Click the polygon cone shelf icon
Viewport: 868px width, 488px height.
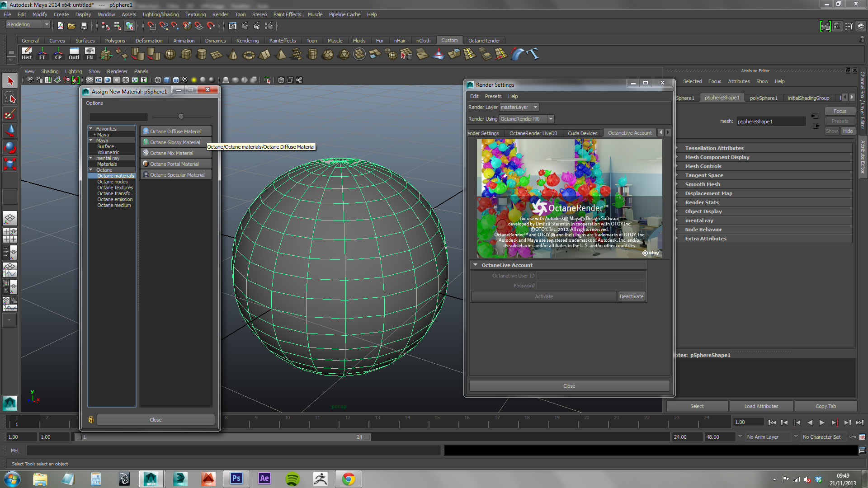[233, 55]
